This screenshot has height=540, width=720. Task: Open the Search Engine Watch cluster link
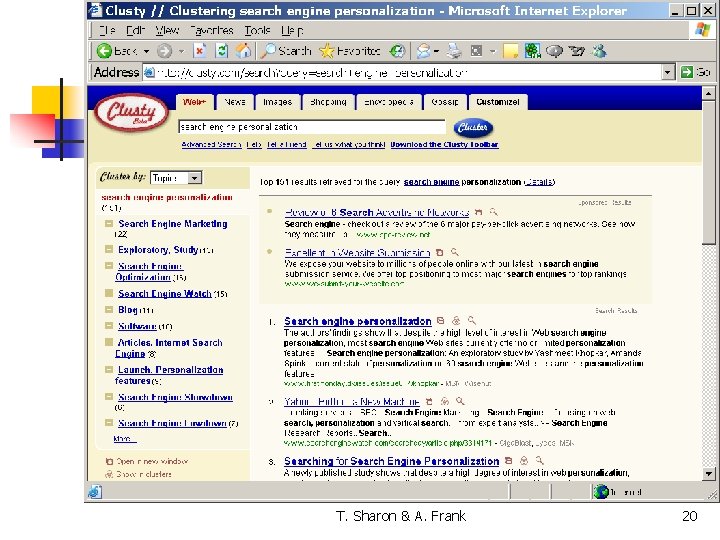pos(164,293)
